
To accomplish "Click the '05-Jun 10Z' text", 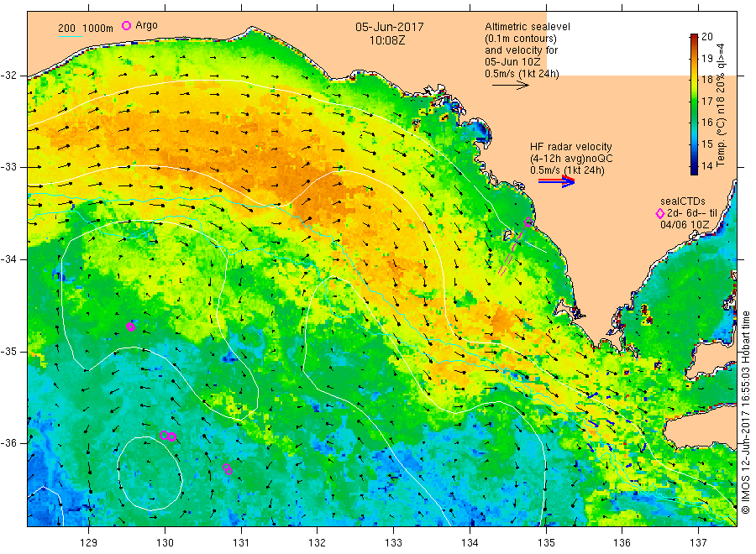I will [512, 62].
